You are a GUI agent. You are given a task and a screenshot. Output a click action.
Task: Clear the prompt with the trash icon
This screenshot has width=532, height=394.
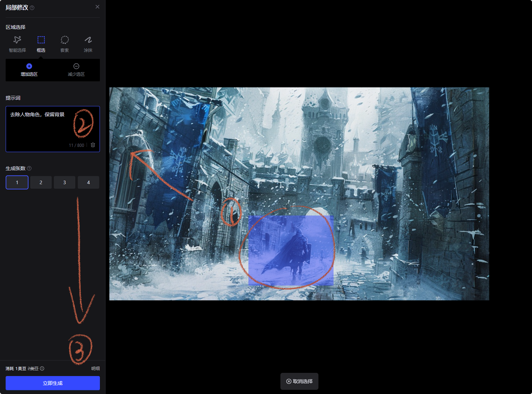93,145
